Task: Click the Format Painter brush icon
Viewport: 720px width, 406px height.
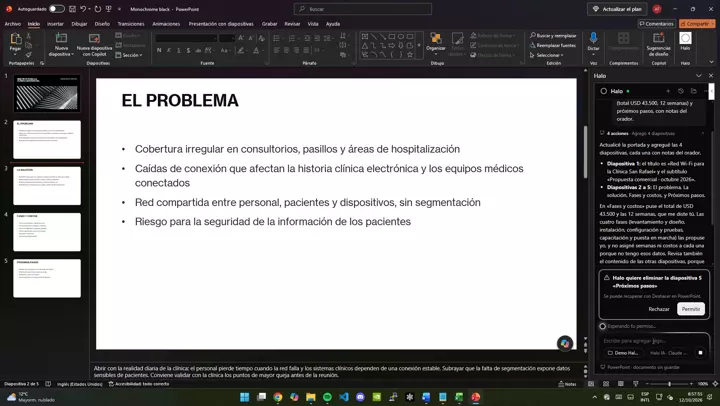Action: coord(28,55)
